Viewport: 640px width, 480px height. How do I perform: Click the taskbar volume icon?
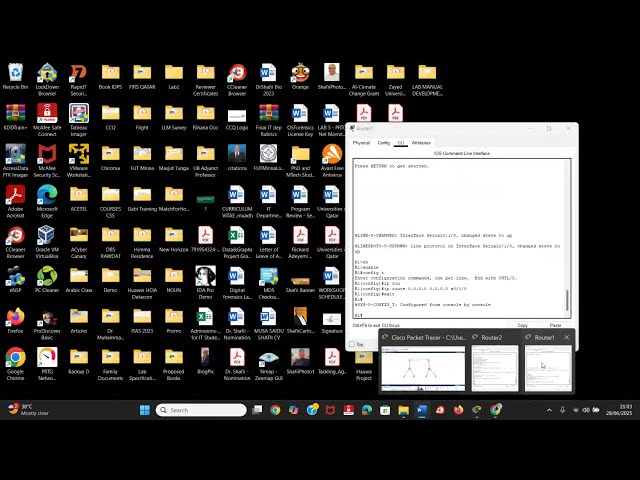pyautogui.click(x=586, y=410)
